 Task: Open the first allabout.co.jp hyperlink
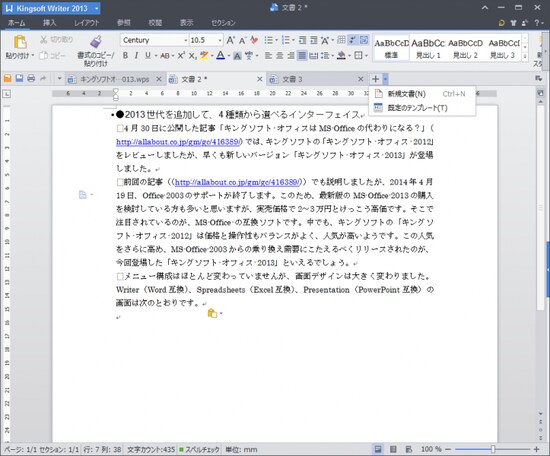[179, 142]
